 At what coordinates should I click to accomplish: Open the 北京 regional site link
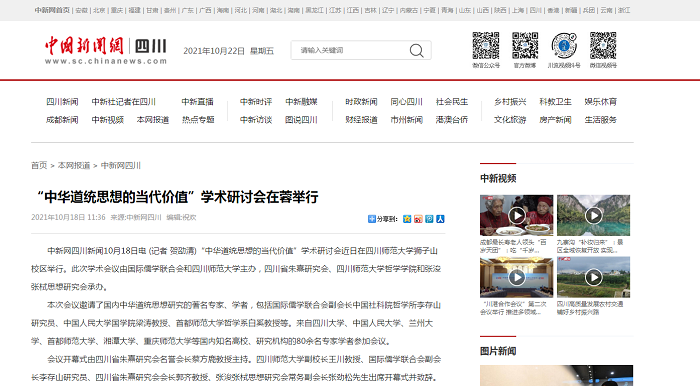(99, 10)
